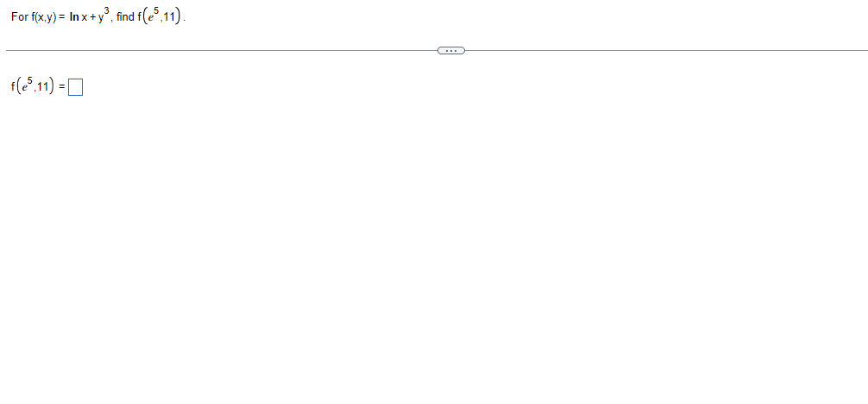The image size is (868, 404).
Task: Click the italic e in the question's expression
Action: coord(151,18)
